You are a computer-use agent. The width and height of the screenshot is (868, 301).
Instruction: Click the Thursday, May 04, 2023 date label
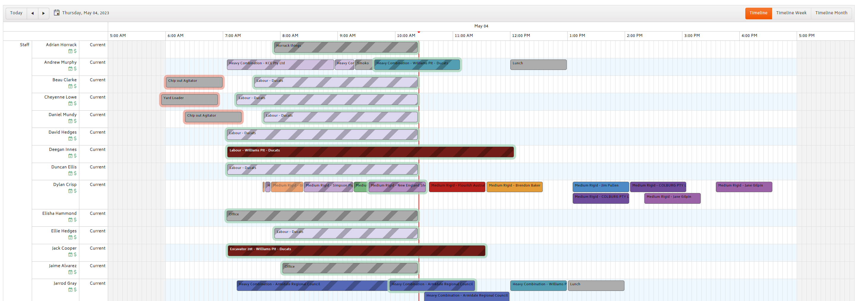click(x=86, y=13)
